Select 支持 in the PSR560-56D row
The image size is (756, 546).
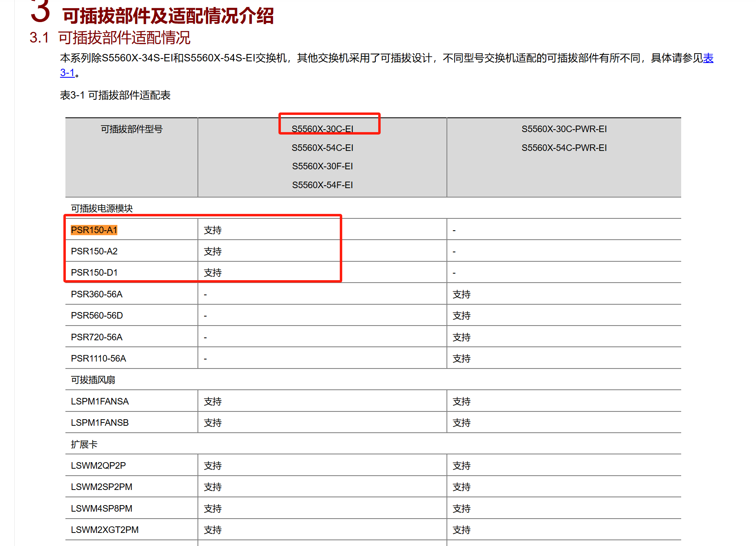coord(462,316)
